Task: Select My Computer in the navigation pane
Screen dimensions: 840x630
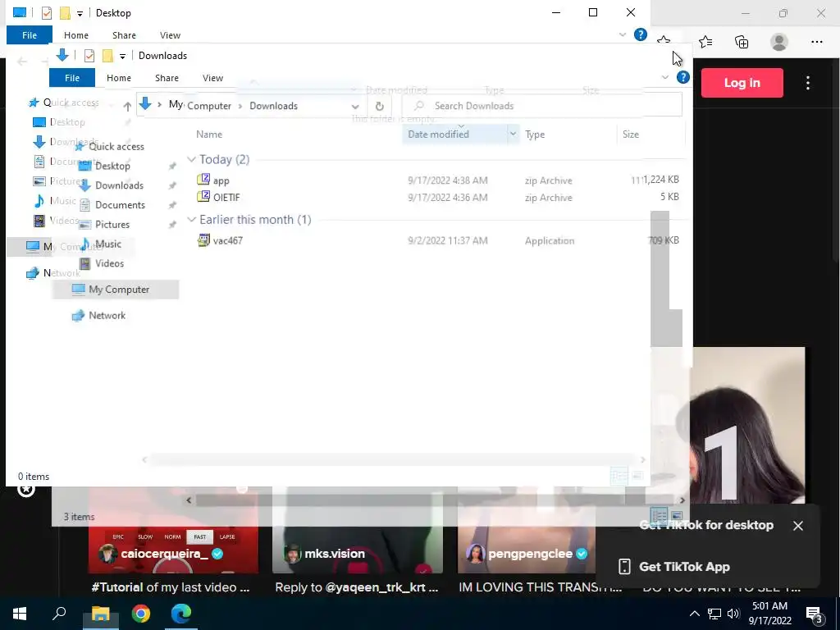Action: (115, 290)
